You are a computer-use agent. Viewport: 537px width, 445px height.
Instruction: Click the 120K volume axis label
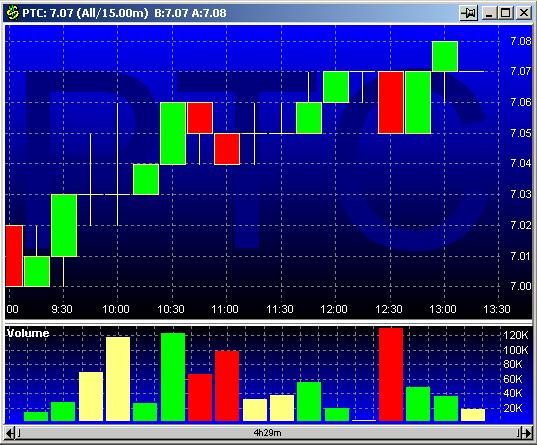pyautogui.click(x=516, y=335)
